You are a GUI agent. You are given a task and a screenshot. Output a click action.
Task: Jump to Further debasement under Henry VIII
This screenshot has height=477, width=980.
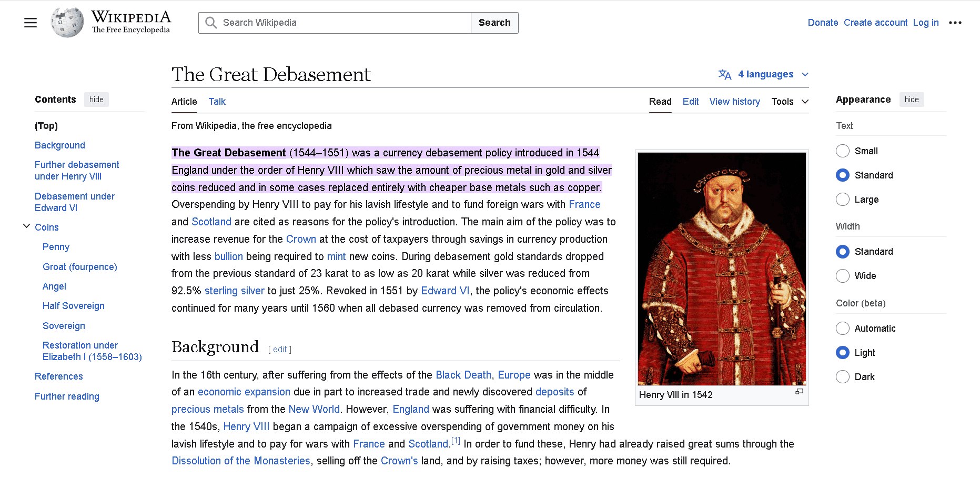[x=77, y=171]
